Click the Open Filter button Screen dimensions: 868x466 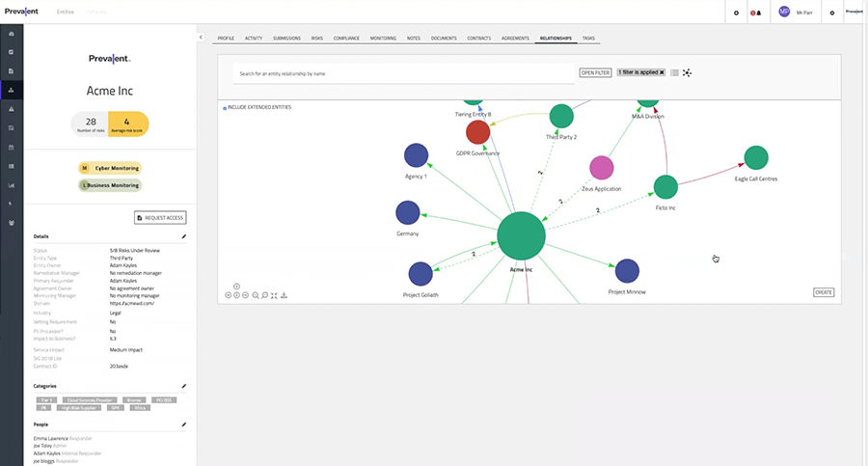595,72
